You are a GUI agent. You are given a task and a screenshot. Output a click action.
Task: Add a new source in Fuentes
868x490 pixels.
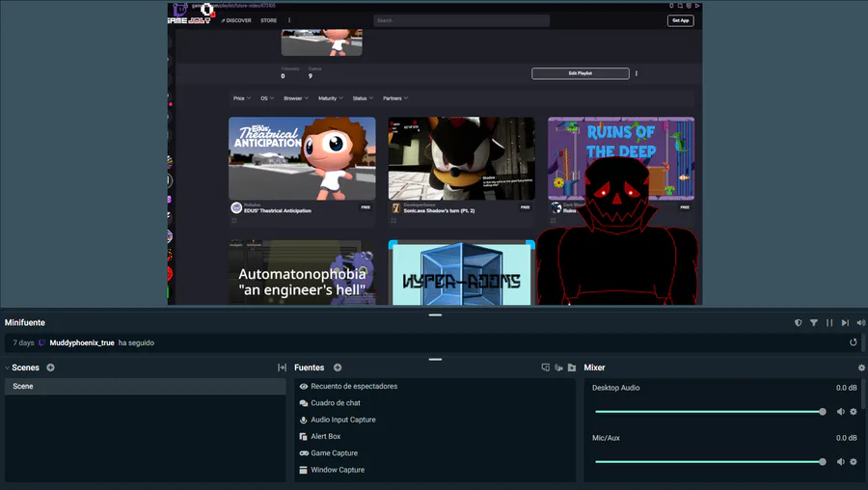(x=338, y=367)
